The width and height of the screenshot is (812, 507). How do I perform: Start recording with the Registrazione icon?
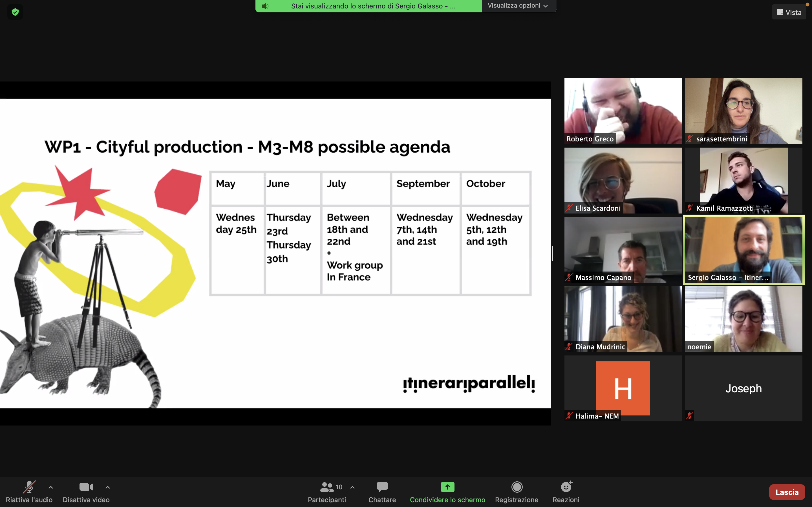click(517, 486)
